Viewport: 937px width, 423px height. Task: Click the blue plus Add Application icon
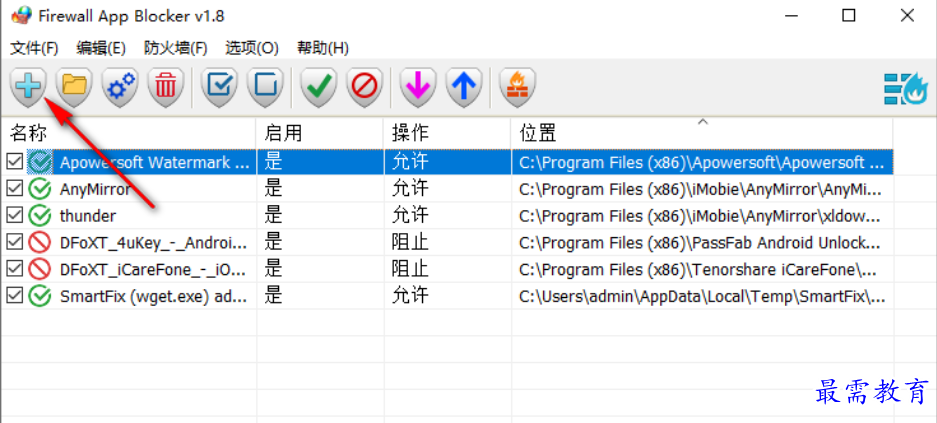tap(29, 87)
